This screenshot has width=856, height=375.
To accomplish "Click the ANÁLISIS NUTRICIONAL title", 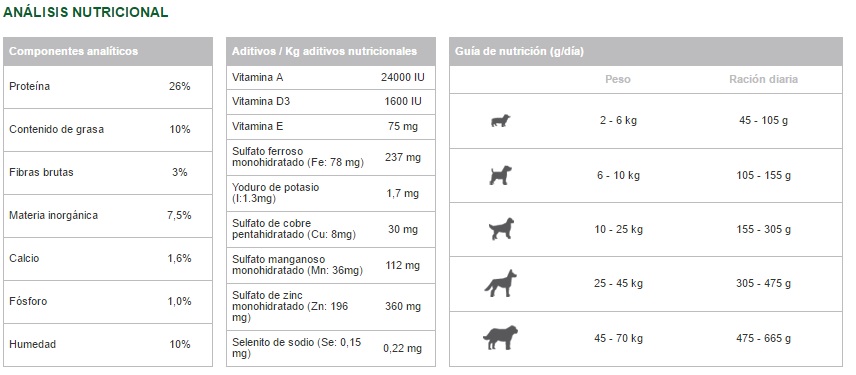I will click(x=86, y=13).
